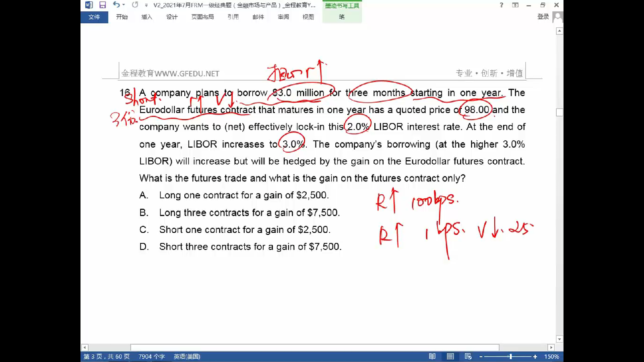The width and height of the screenshot is (644, 362).
Task: Switch to the 插入 (Insert) ribbon tab
Action: tap(147, 17)
